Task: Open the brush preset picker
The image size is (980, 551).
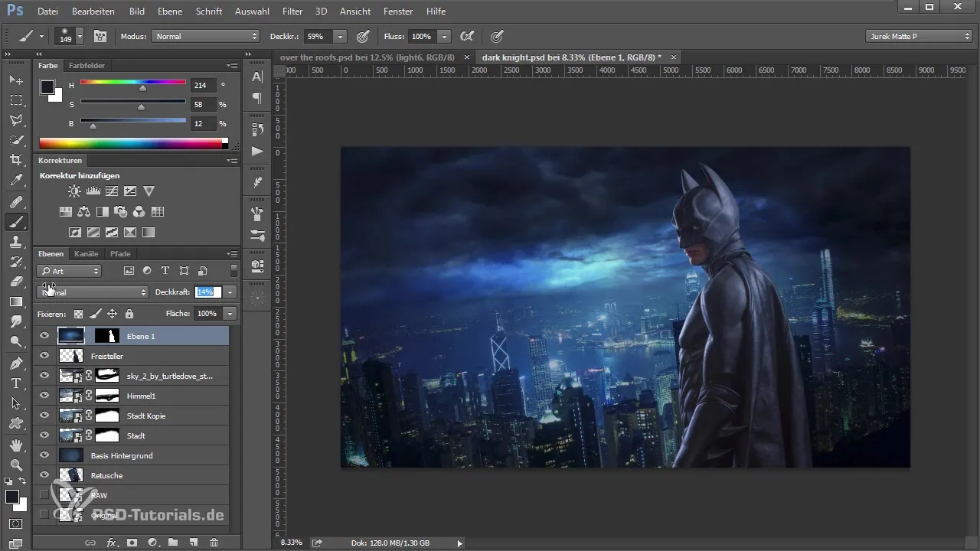Action: (x=80, y=36)
